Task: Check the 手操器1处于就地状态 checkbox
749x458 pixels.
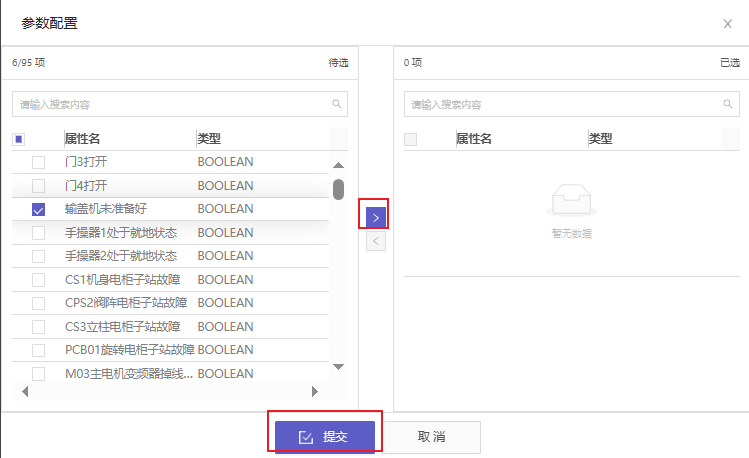Action: 38,233
